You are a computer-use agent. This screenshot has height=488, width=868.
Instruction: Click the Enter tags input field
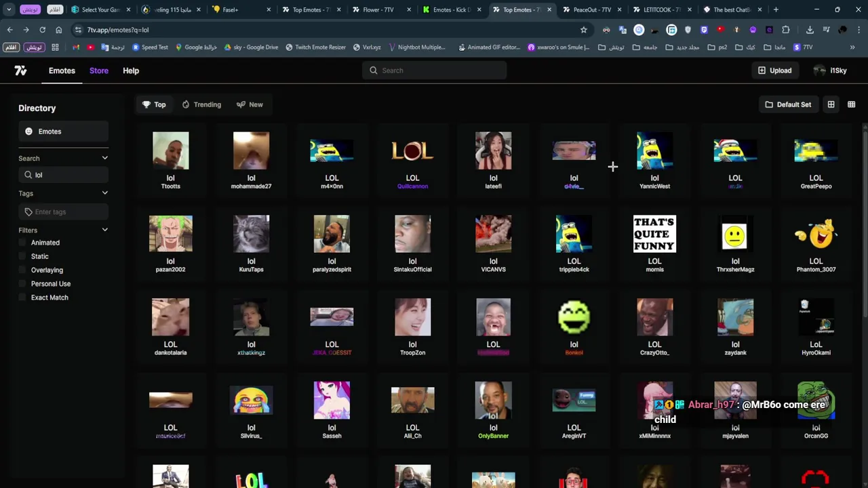(63, 212)
